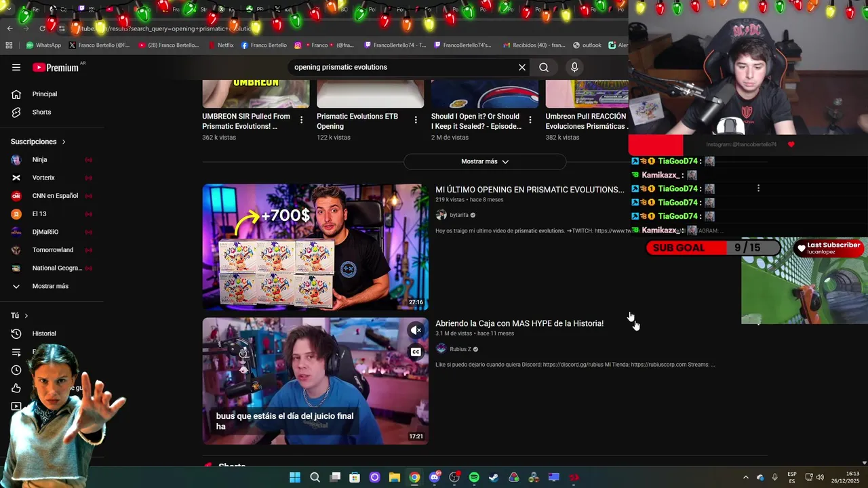The width and height of the screenshot is (868, 488).
Task: Open Steam from the taskbar
Action: click(494, 477)
